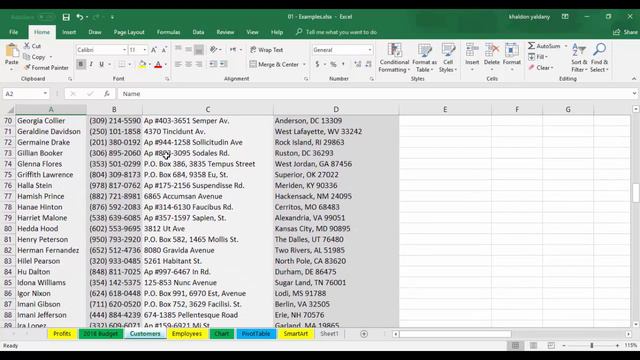
Task: Increase the cell indent
Action: coord(224,64)
